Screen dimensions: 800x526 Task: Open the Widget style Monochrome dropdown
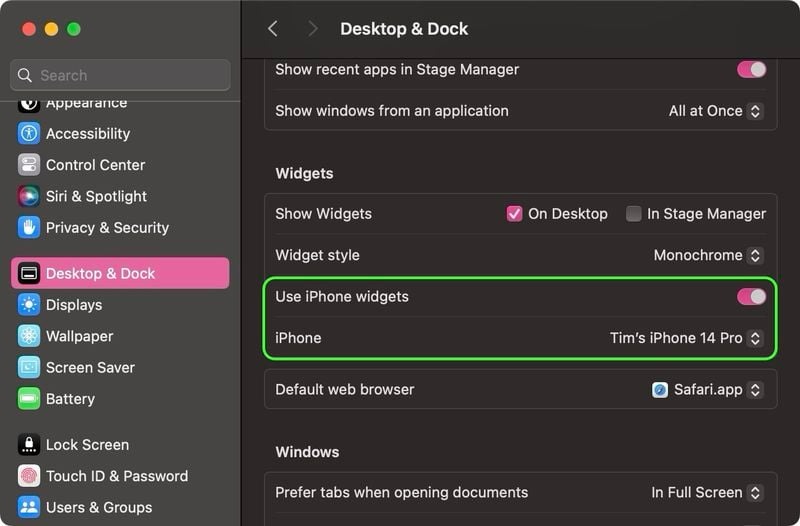pyautogui.click(x=708, y=255)
